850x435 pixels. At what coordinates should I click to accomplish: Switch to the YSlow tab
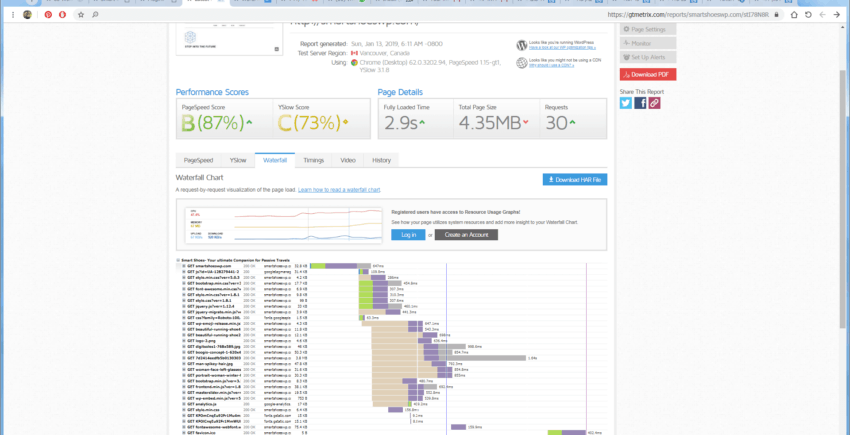(238, 160)
